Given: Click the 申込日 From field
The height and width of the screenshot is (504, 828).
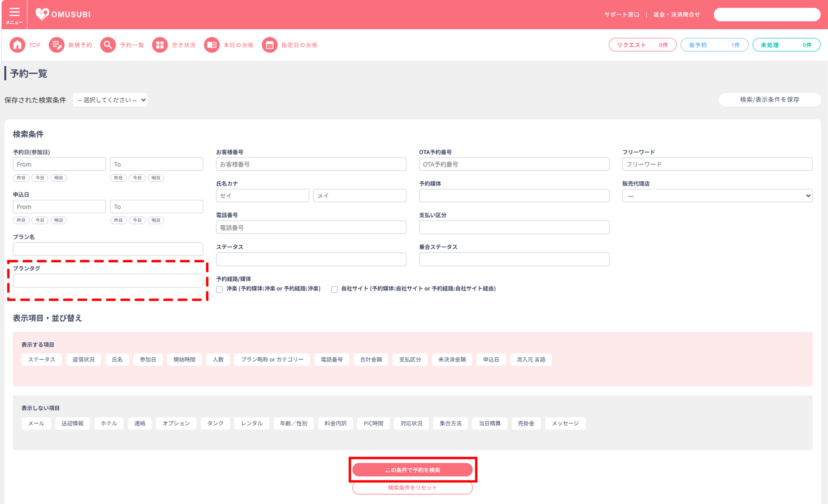Looking at the screenshot, I should [x=59, y=206].
